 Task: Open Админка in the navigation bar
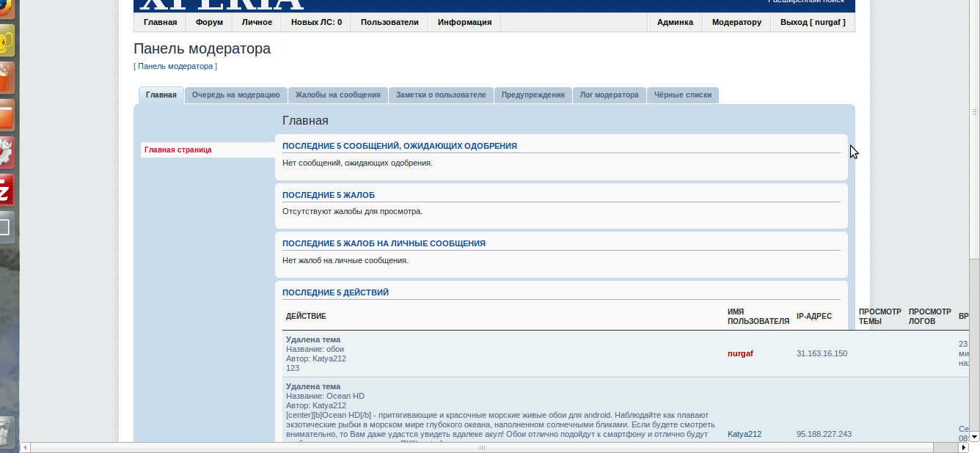click(674, 23)
